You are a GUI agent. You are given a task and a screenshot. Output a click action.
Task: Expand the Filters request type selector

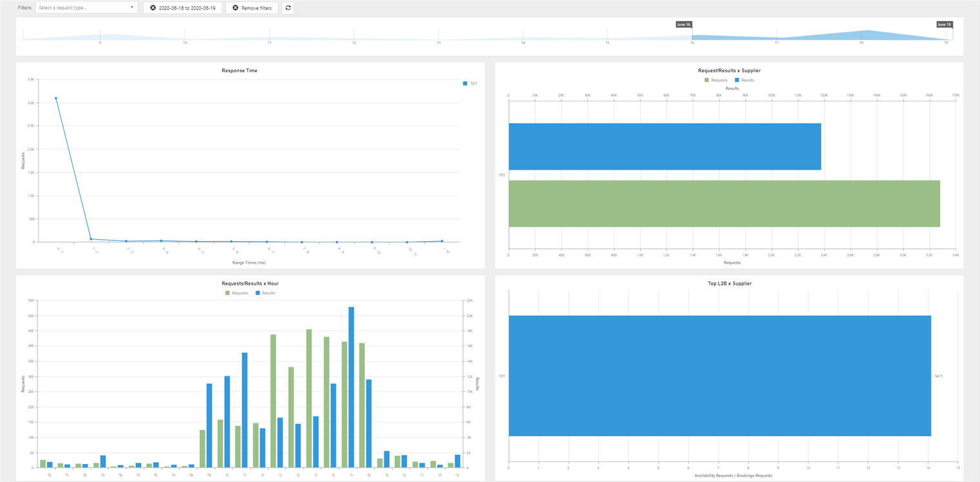(x=87, y=8)
